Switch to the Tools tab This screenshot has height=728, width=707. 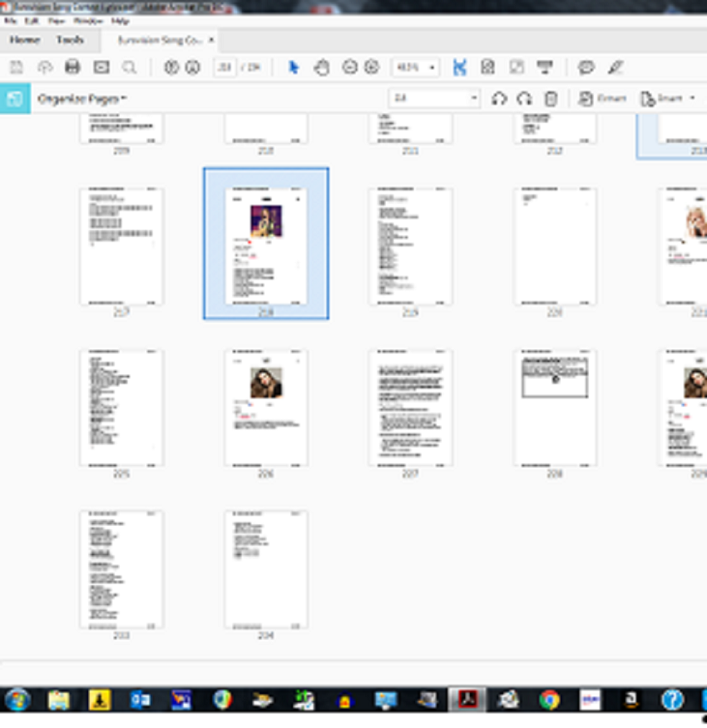70,40
